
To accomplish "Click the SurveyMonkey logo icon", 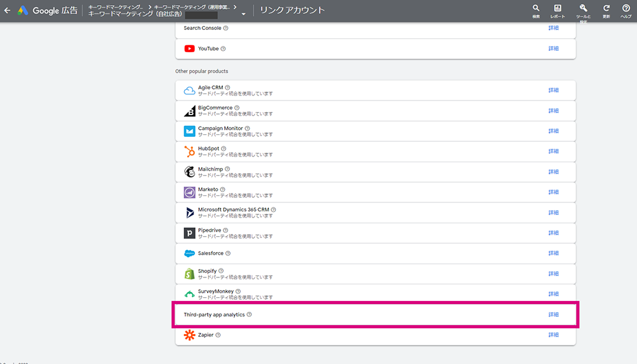I will point(189,294).
